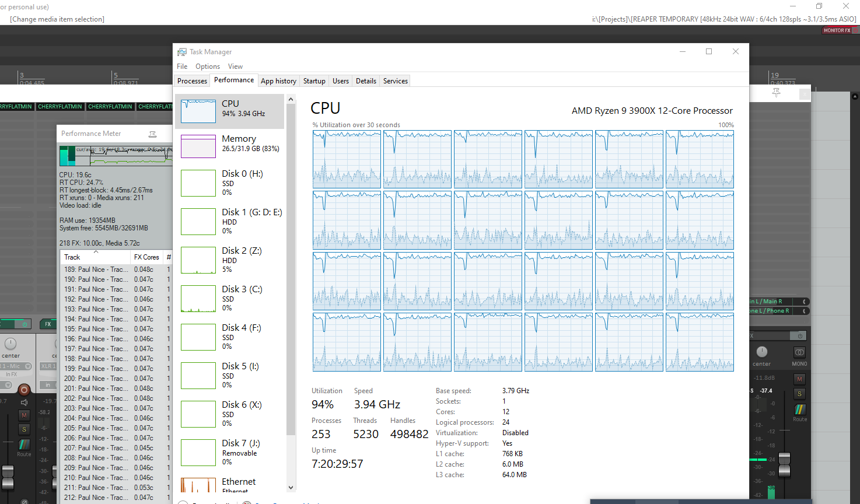The width and height of the screenshot is (860, 504).
Task: Click the left channel pan knob
Action: tap(11, 344)
